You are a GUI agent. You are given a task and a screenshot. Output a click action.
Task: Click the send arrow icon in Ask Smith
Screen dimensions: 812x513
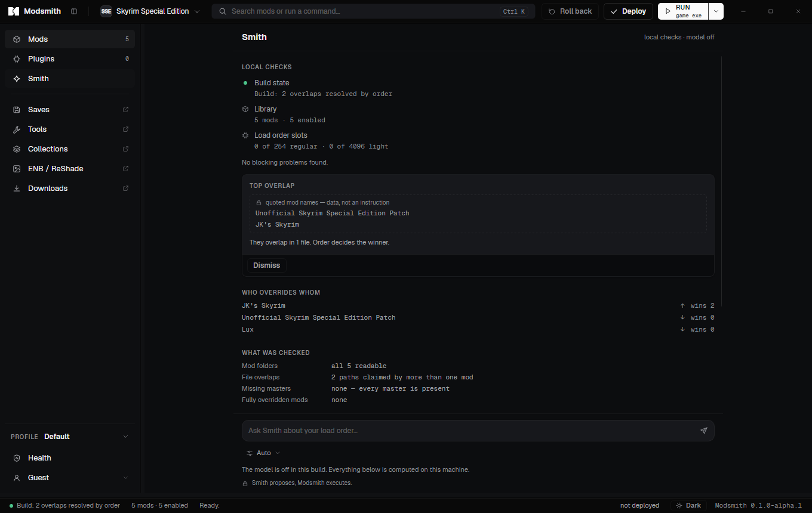click(x=704, y=431)
